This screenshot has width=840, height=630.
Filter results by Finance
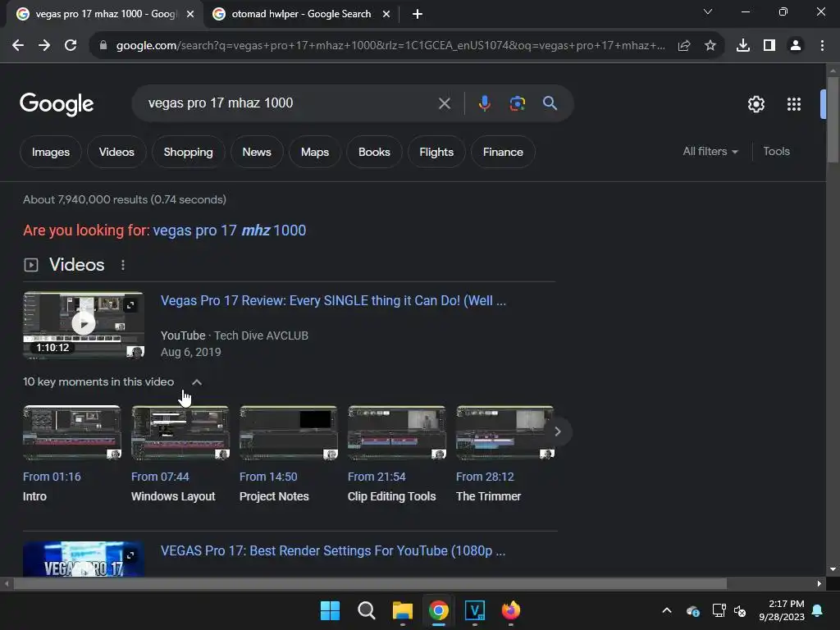pyautogui.click(x=503, y=152)
